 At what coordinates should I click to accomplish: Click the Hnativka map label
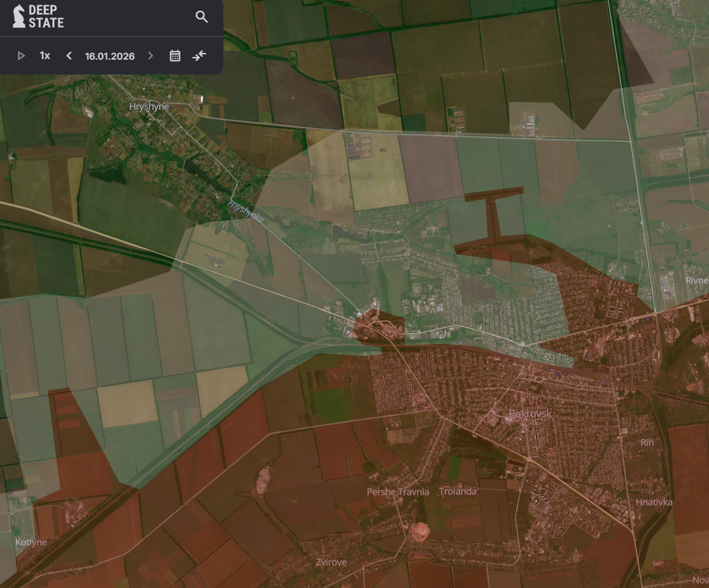(654, 502)
